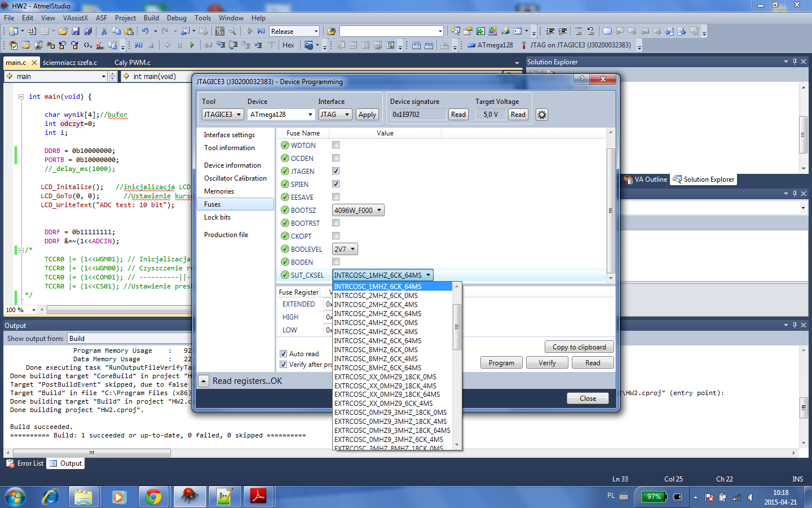Toggle the CKOPT fuse checkbox
This screenshot has height=508, width=812.
point(336,236)
